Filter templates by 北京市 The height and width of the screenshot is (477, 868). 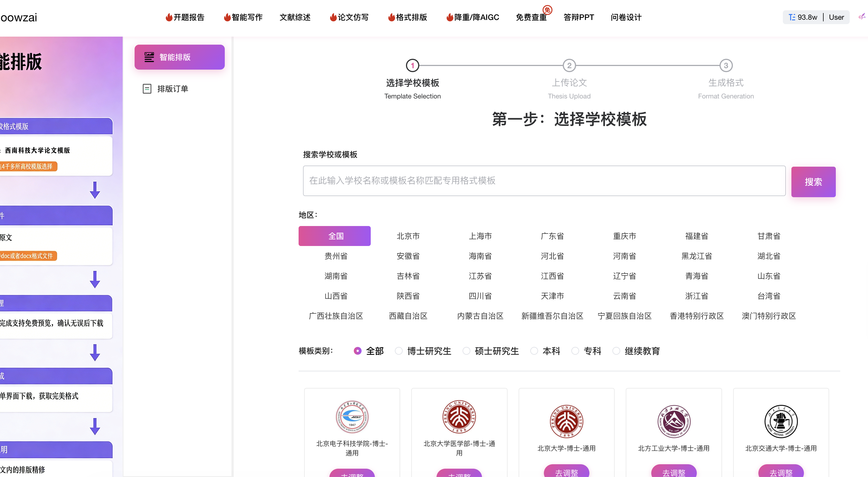[x=408, y=236]
